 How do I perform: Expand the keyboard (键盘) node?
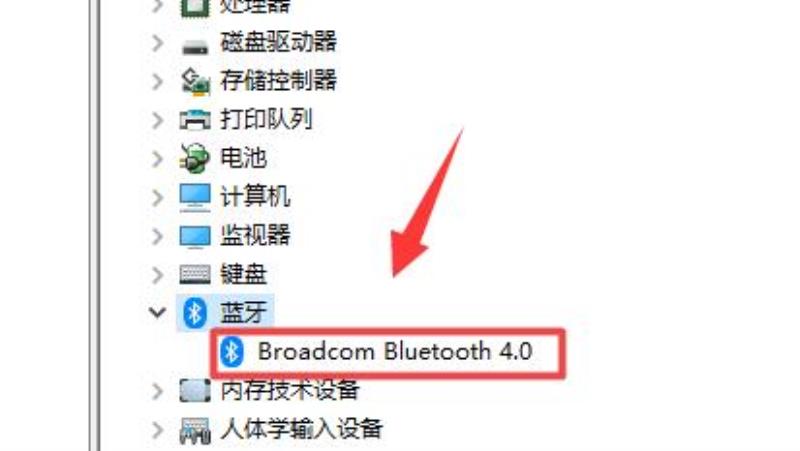(x=158, y=275)
